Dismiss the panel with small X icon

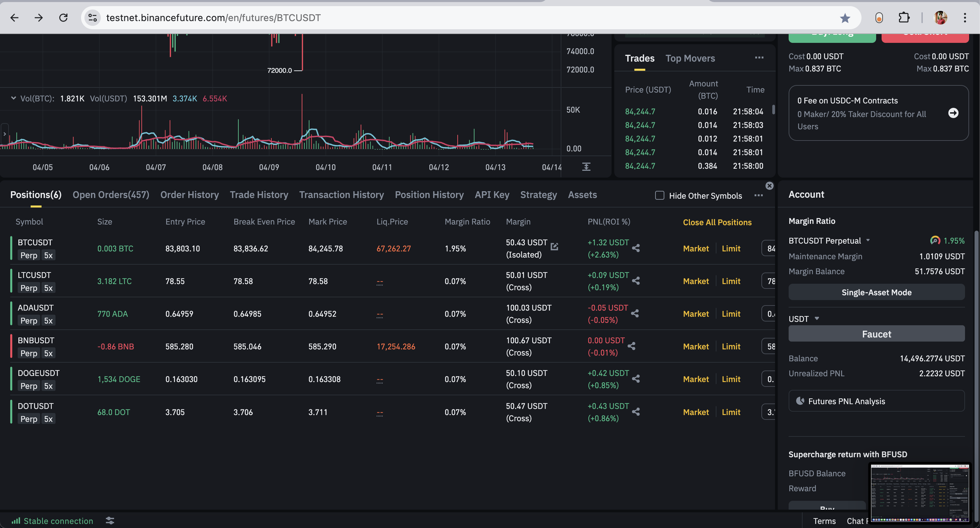click(x=769, y=185)
